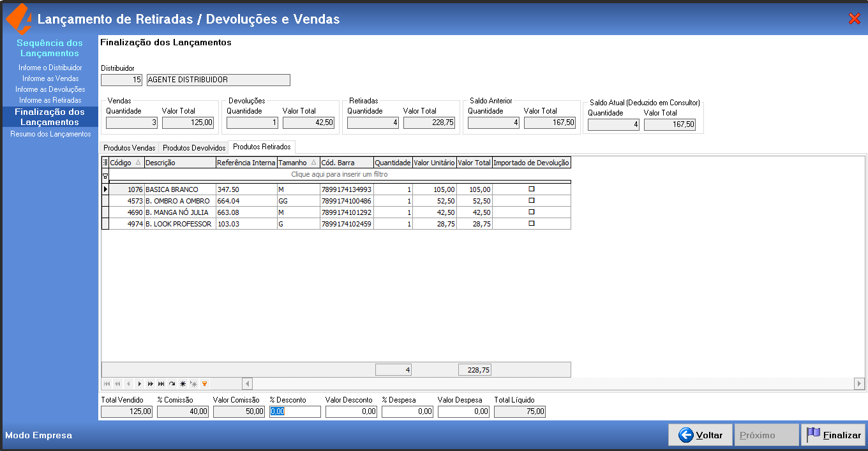Click reference 663.08 cell
Viewport: 868px width, 451px height.
click(x=246, y=212)
